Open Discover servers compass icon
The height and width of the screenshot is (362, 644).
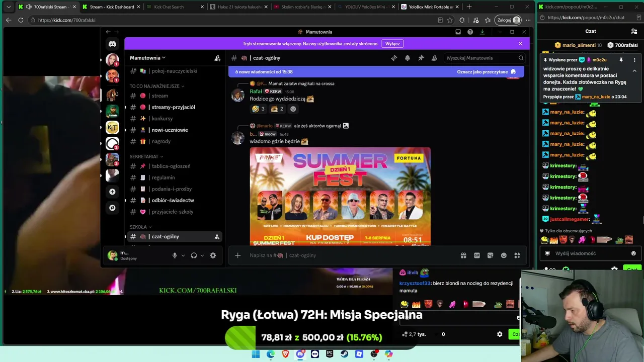(112, 208)
